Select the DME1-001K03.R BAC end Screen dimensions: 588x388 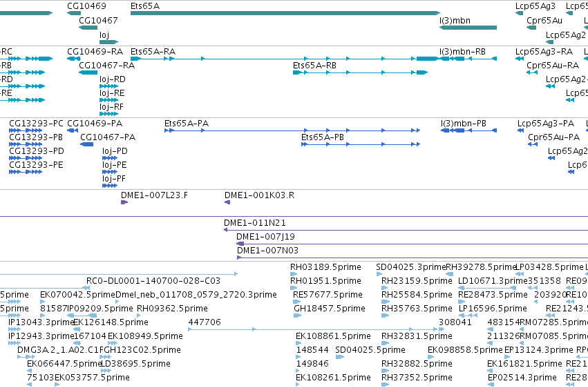coord(227,202)
